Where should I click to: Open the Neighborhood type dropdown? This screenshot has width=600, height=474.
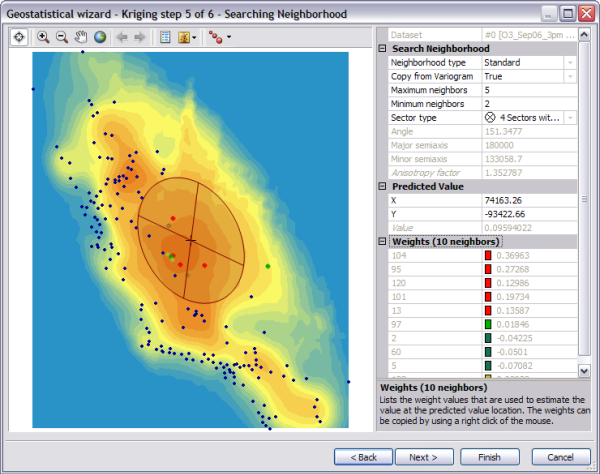tap(570, 62)
